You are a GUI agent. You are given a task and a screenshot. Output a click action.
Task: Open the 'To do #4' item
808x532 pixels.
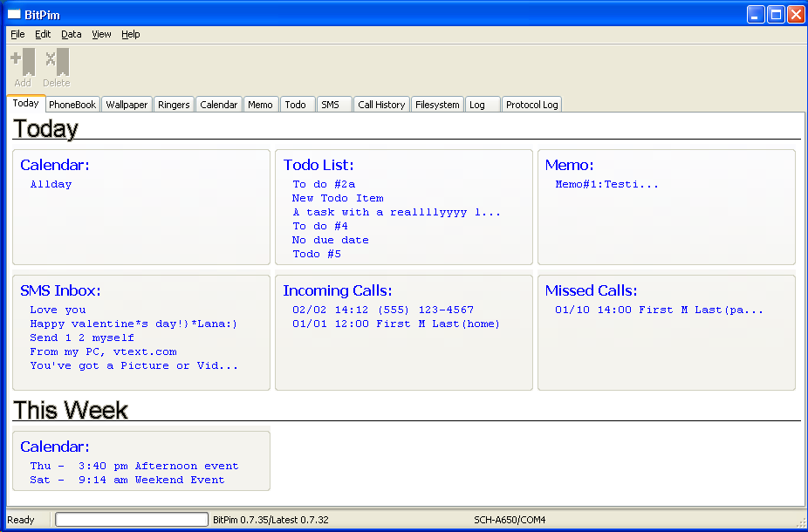pyautogui.click(x=320, y=226)
